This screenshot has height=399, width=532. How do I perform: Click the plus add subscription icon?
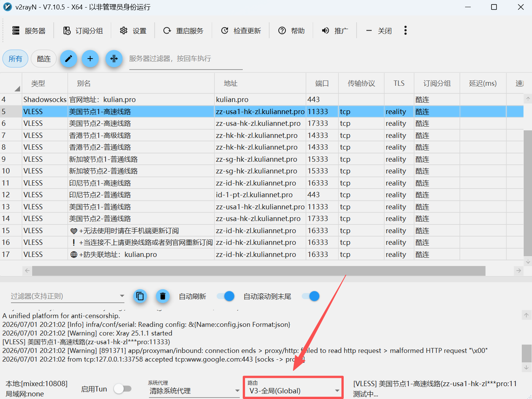[90, 59]
